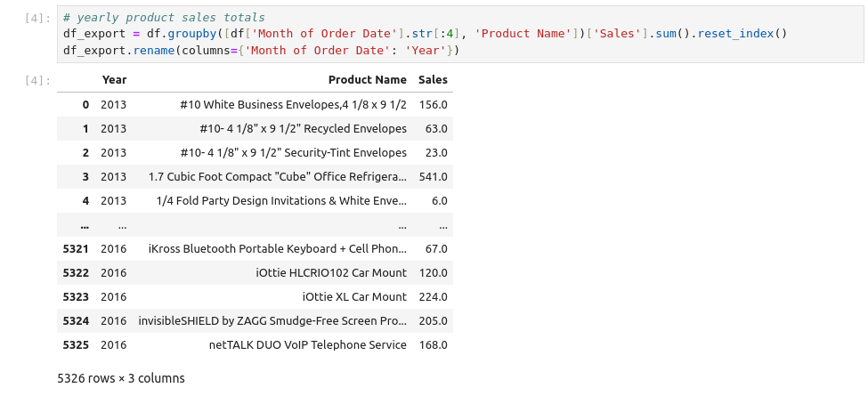The height and width of the screenshot is (396, 868).
Task: Click the #10 White Business Envelopes cell
Action: click(293, 105)
